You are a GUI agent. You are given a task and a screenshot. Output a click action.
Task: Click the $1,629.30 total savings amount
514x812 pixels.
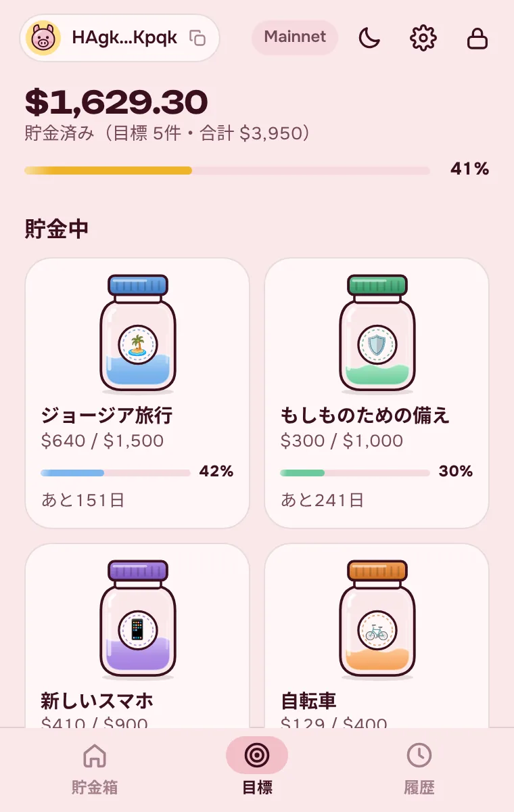coord(116,102)
